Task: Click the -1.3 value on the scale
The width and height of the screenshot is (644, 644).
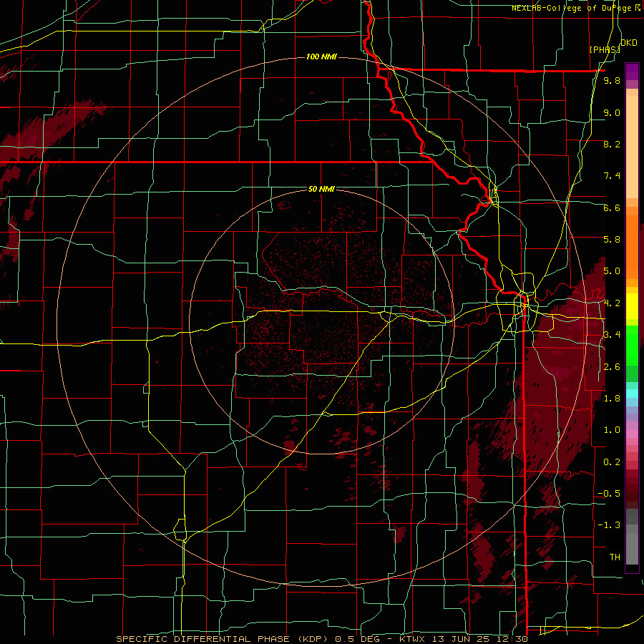Action: (609, 525)
